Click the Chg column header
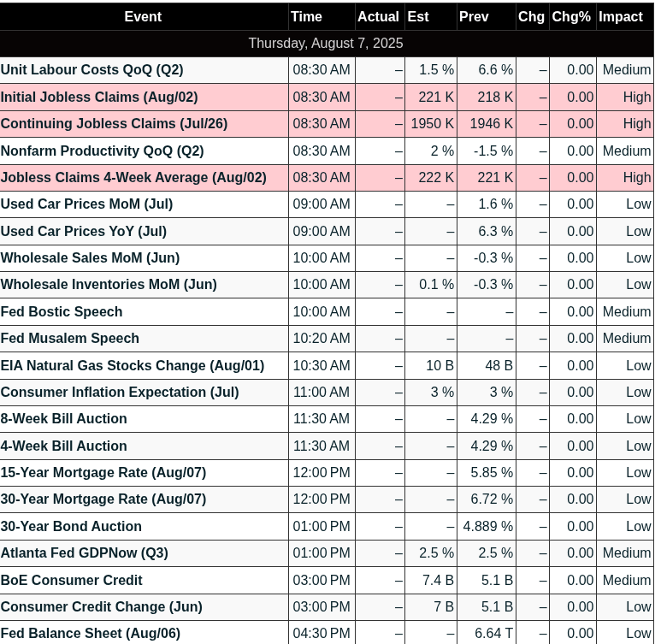Screen dimensions: 661x644 [531, 16]
